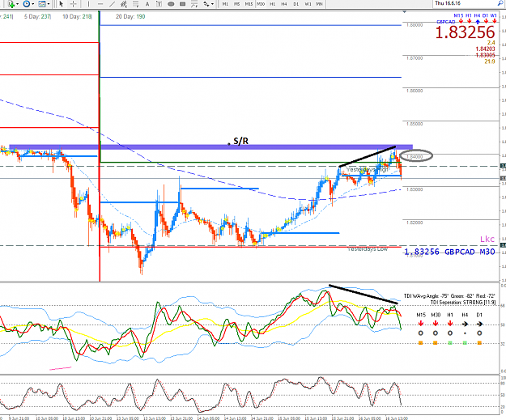Click the red M15 down-arrow trend indicator at top
This screenshot has height=420, width=506.
(461, 21)
